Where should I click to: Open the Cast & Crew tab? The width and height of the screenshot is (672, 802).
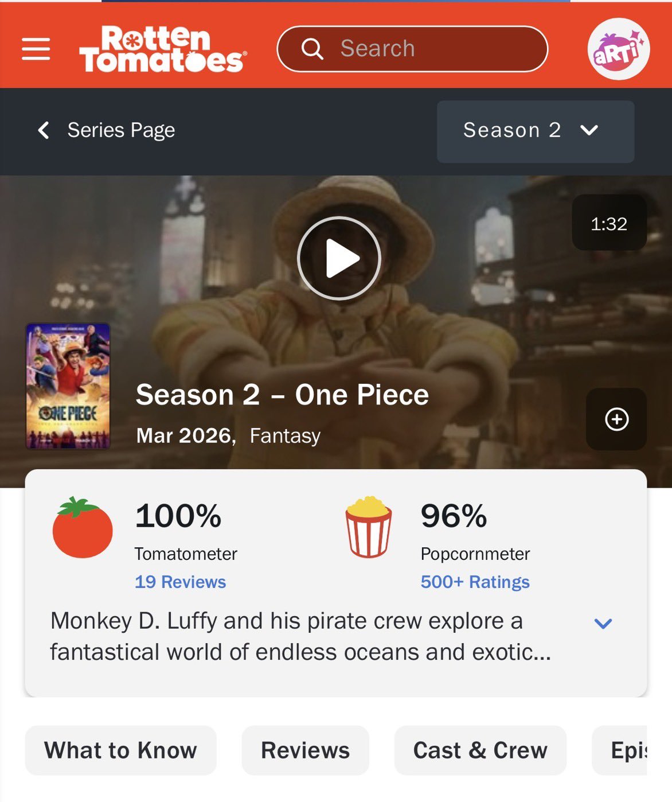(480, 750)
